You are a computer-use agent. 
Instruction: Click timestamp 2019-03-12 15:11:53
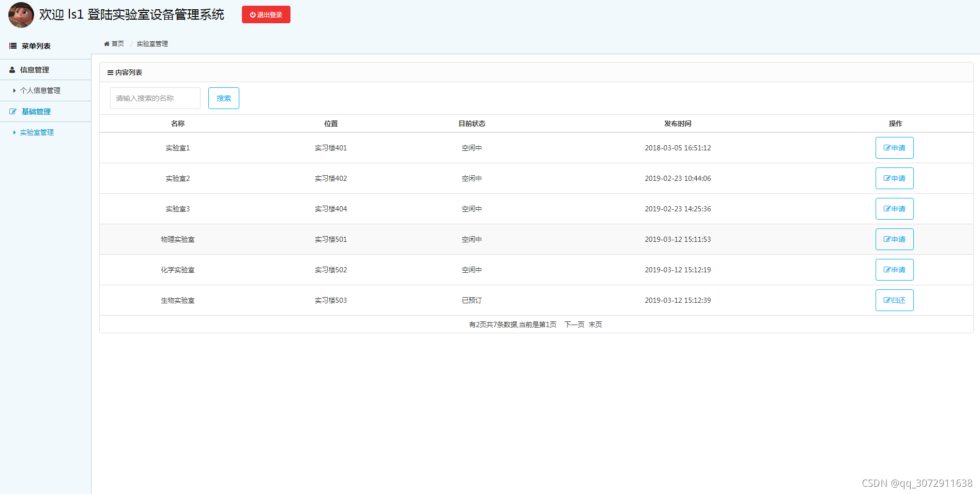[x=678, y=239]
